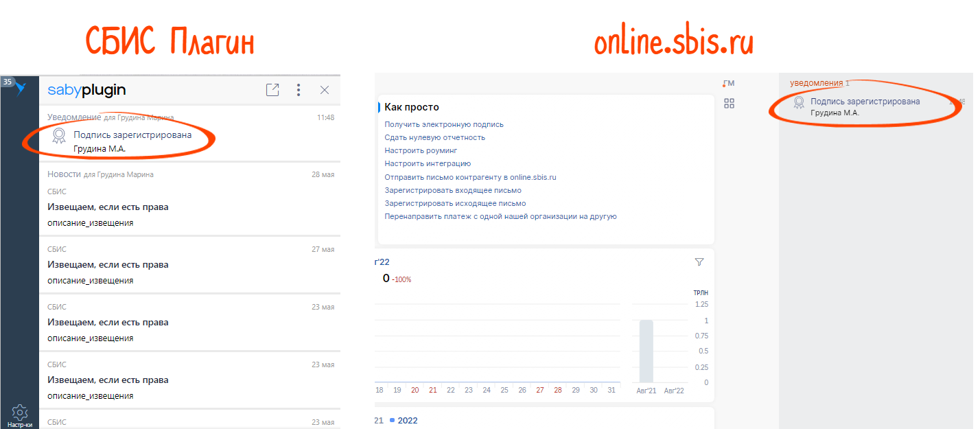Click the Saby bird logo in sidebar
980x429 pixels.
(21, 89)
